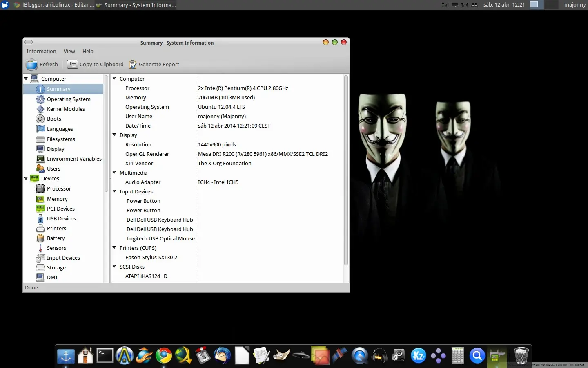Click the Refresh toolbar button
Screen dimensions: 588x368
click(42, 65)
